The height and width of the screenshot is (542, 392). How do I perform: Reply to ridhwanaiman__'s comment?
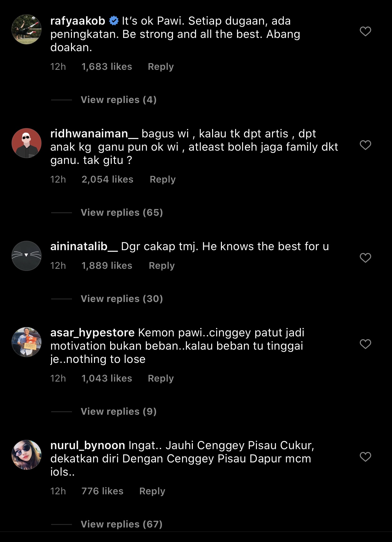click(x=163, y=179)
